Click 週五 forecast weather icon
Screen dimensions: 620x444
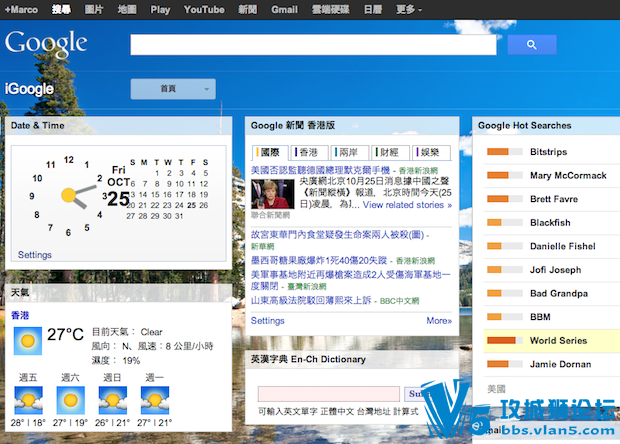28,400
